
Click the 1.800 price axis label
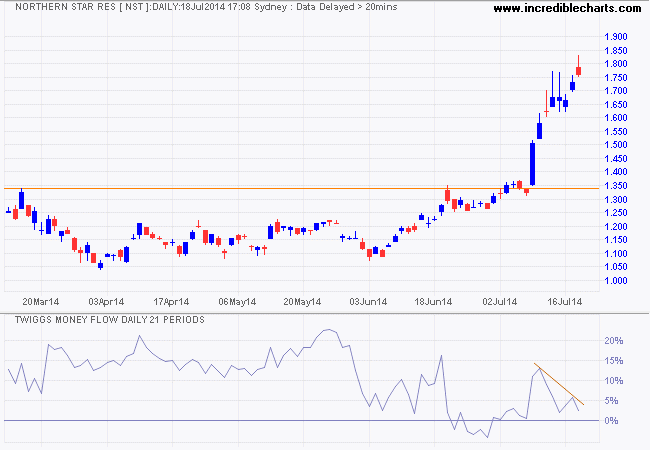click(x=616, y=64)
